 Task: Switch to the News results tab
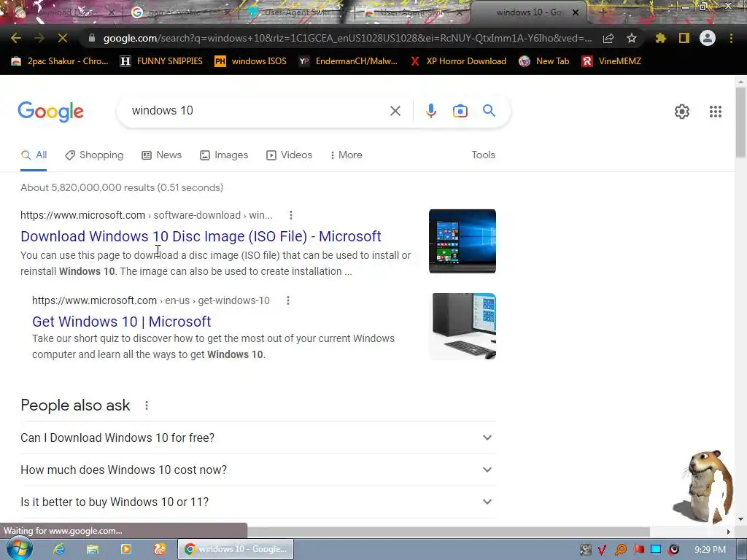(161, 155)
